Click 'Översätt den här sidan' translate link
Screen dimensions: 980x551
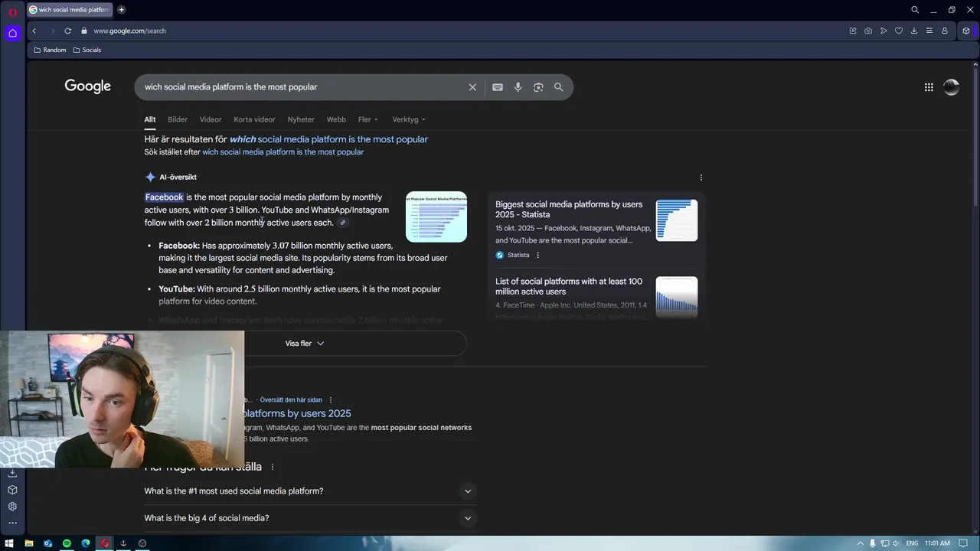point(291,400)
